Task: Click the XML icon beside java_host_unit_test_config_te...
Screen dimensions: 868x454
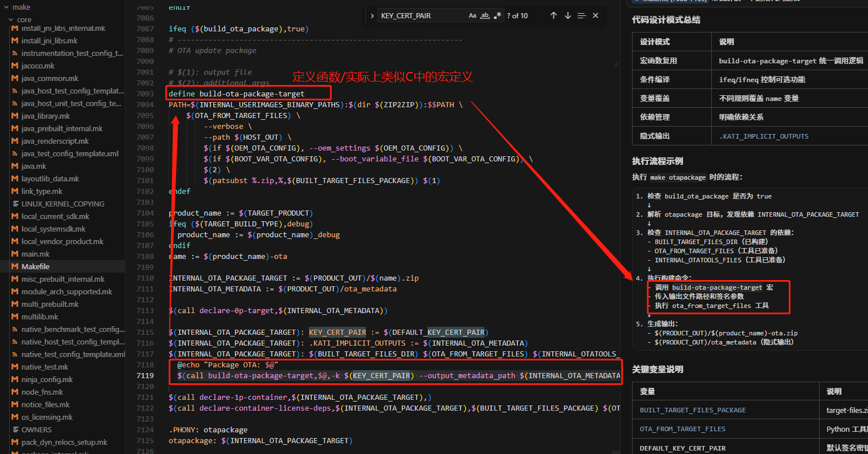Action: click(15, 103)
